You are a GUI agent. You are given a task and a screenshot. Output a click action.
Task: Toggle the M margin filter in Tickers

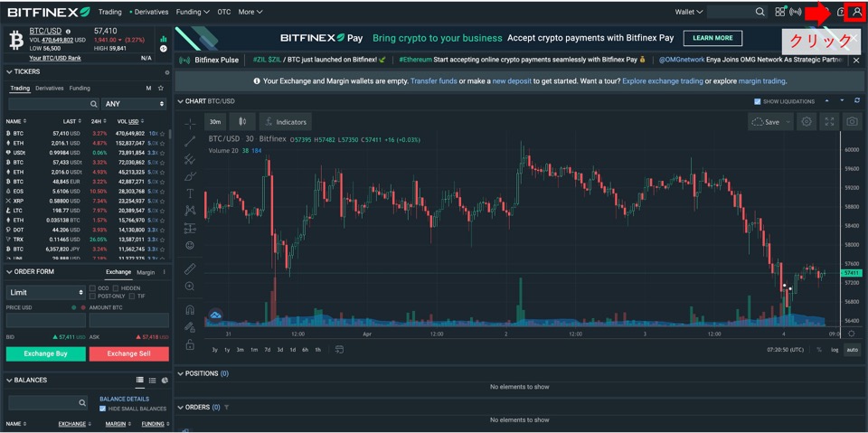148,88
